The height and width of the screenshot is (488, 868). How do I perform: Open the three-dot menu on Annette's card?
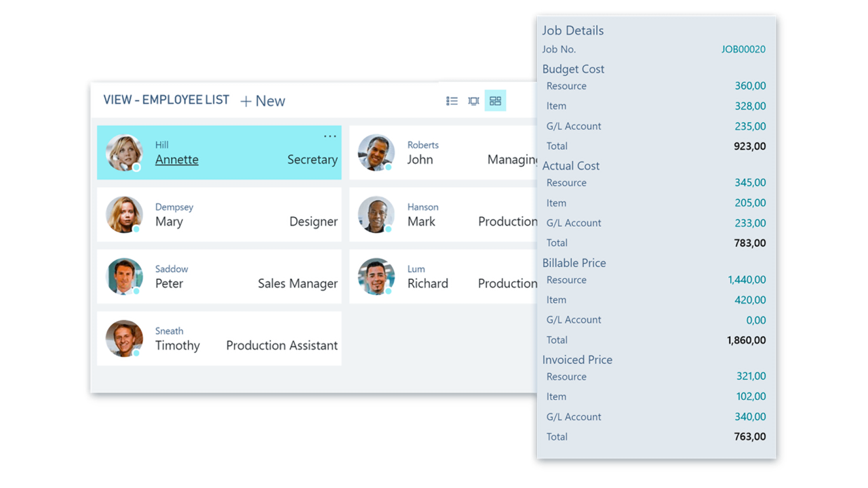330,136
